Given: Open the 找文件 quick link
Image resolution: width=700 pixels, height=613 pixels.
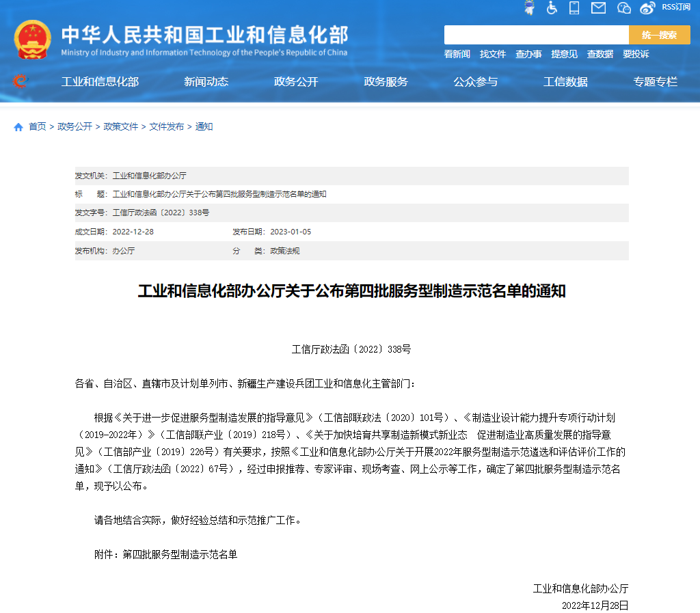Looking at the screenshot, I should (x=493, y=54).
